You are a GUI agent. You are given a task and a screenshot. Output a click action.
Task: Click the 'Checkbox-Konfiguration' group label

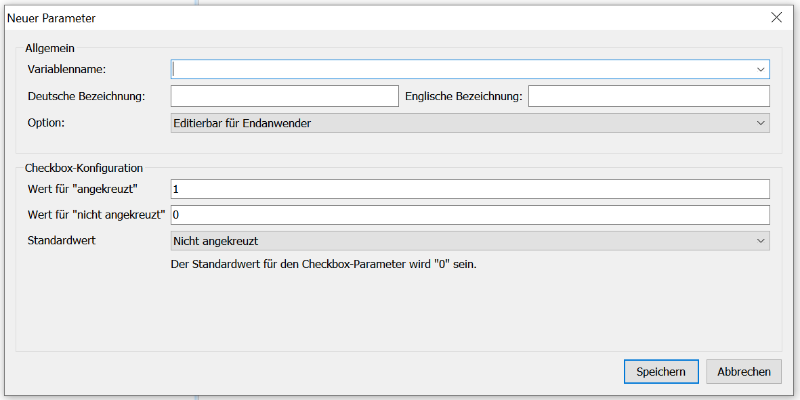tap(84, 167)
